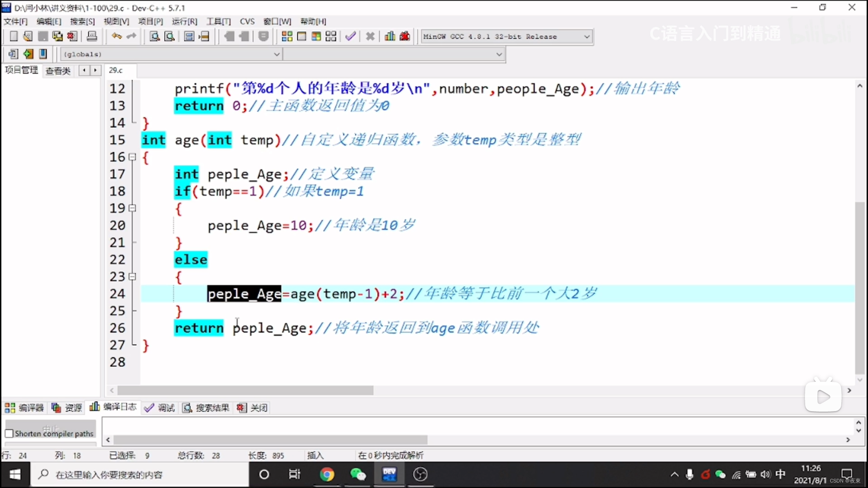Click the Undo arrow icon
The height and width of the screenshot is (488, 868).
point(116,37)
